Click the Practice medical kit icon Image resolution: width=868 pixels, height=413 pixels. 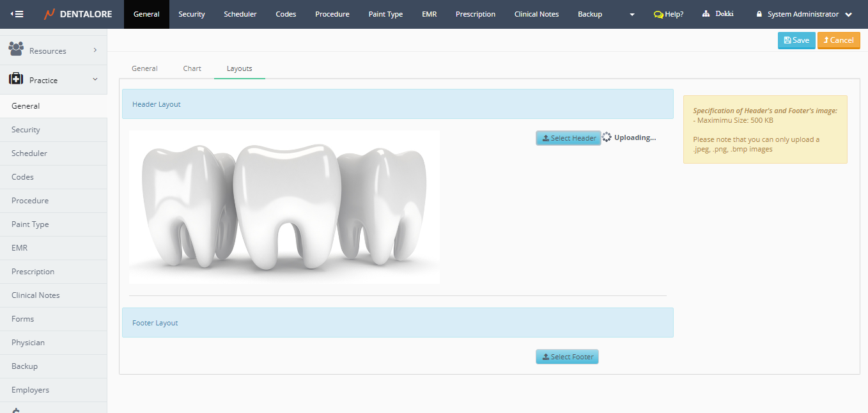pos(16,79)
